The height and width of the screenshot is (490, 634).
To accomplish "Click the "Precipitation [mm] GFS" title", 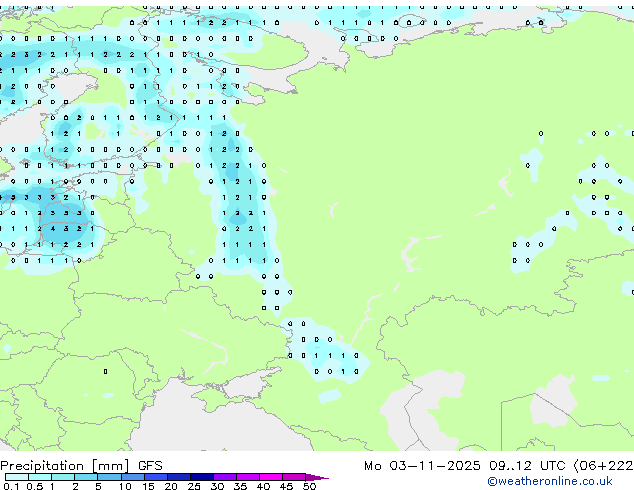I will click(81, 466).
